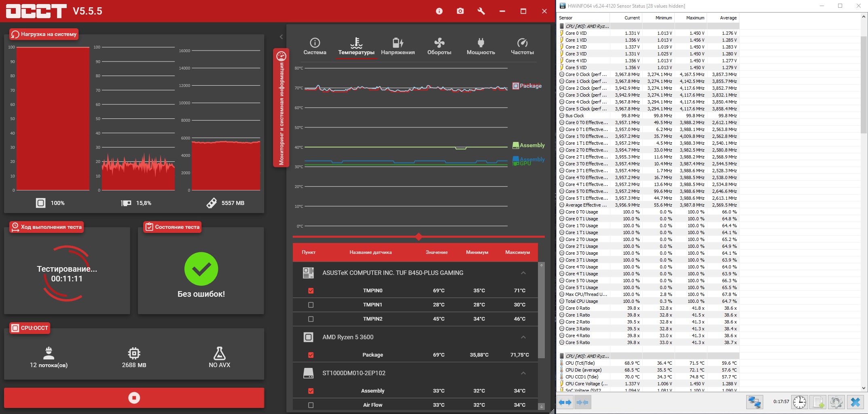Switch to the Напряжения tab
This screenshot has width=868, height=414.
pos(398,46)
